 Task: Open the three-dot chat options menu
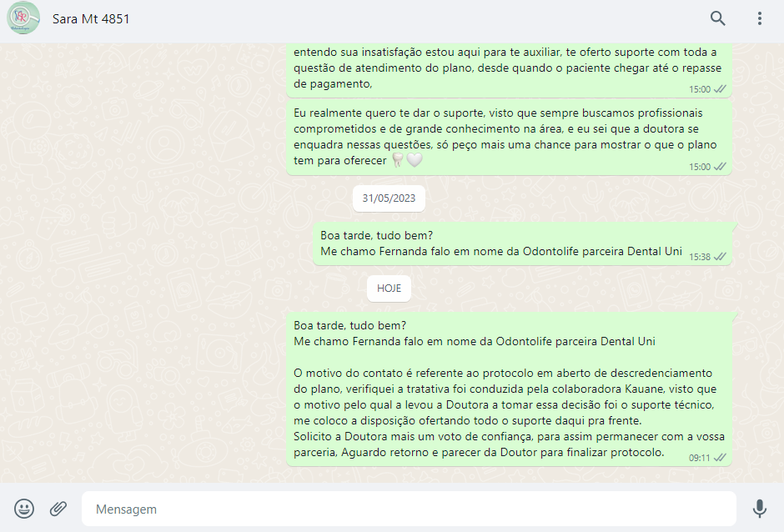coord(760,18)
